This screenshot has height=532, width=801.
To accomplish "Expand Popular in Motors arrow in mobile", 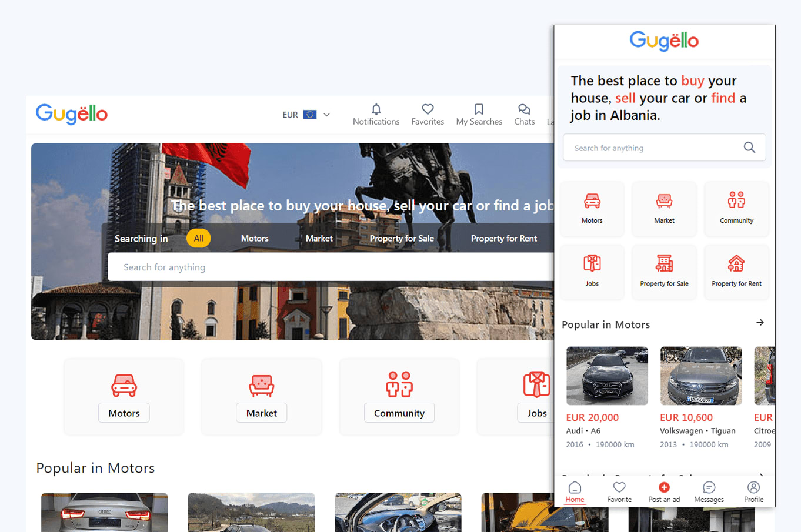I will point(760,323).
